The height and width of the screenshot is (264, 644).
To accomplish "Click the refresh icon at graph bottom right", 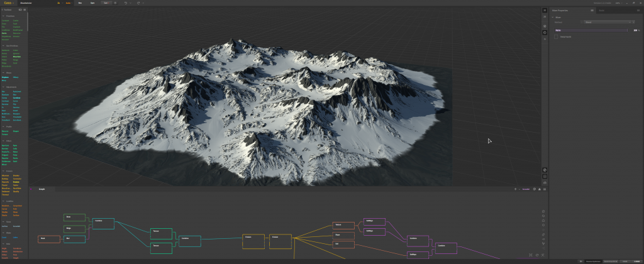I will point(537,255).
